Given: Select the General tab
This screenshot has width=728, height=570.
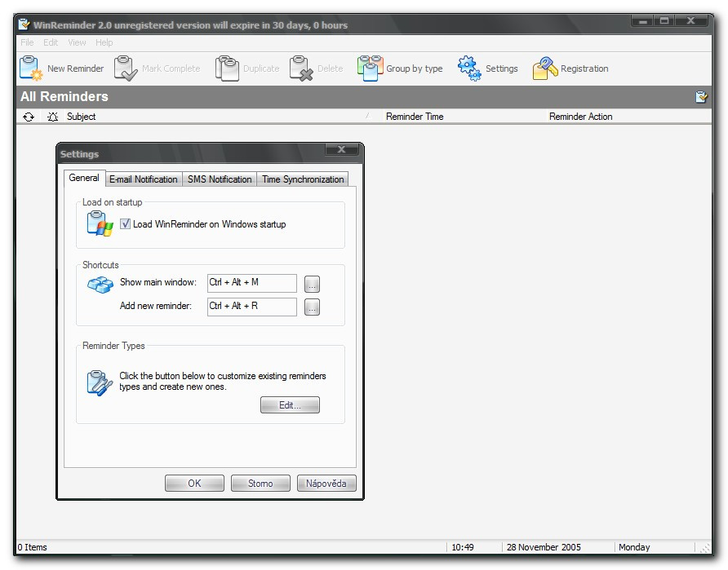Looking at the screenshot, I should click(x=84, y=178).
